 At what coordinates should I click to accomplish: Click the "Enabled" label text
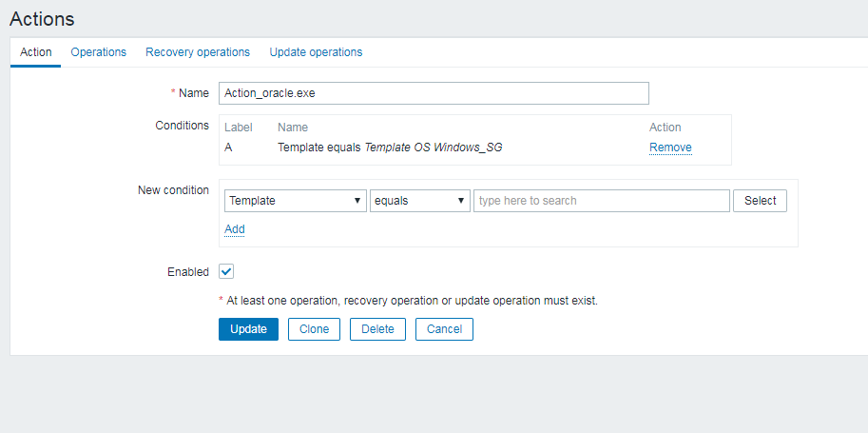point(188,272)
